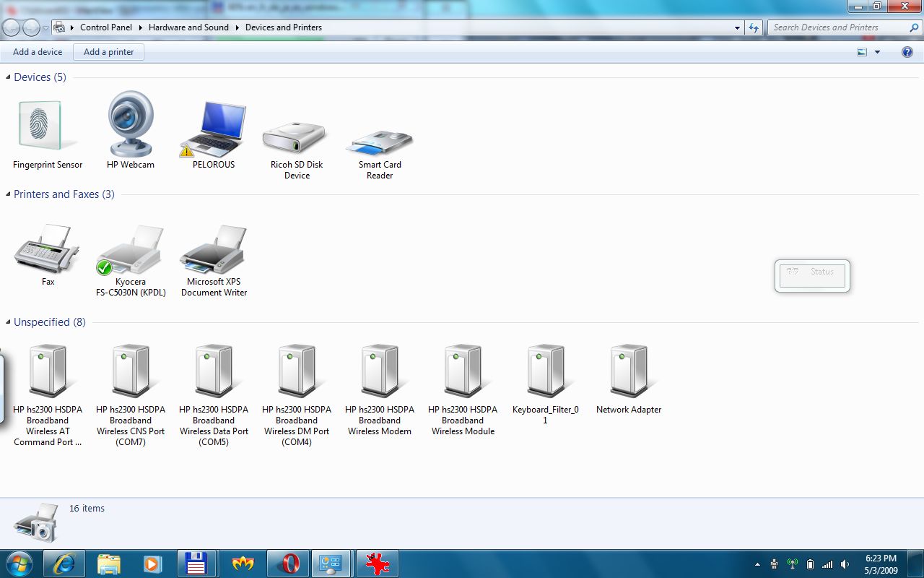Click the Add a printer button
Image resolution: width=924 pixels, height=578 pixels.
[x=108, y=51]
